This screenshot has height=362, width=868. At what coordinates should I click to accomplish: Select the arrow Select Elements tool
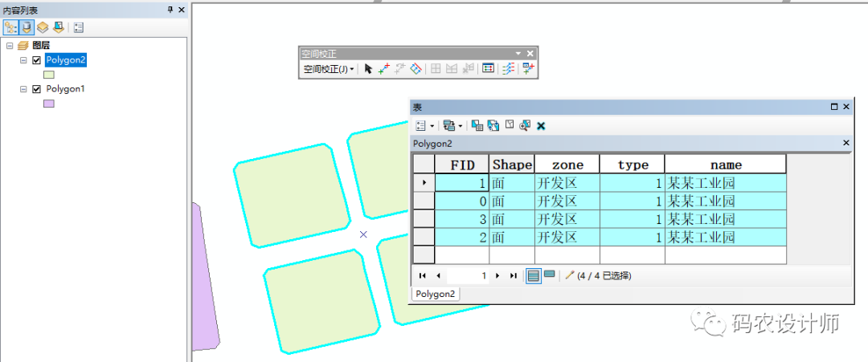click(368, 69)
